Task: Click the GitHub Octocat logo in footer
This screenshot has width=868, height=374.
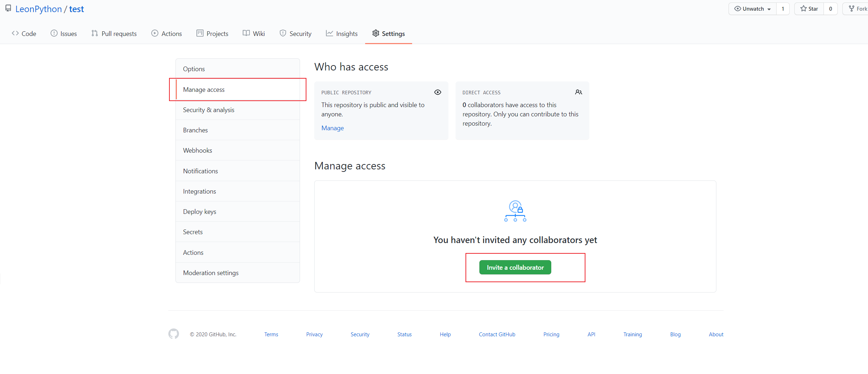Action: [174, 334]
